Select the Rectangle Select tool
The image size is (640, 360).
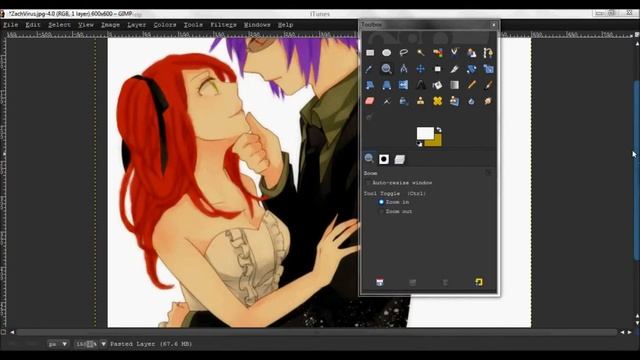click(370, 53)
